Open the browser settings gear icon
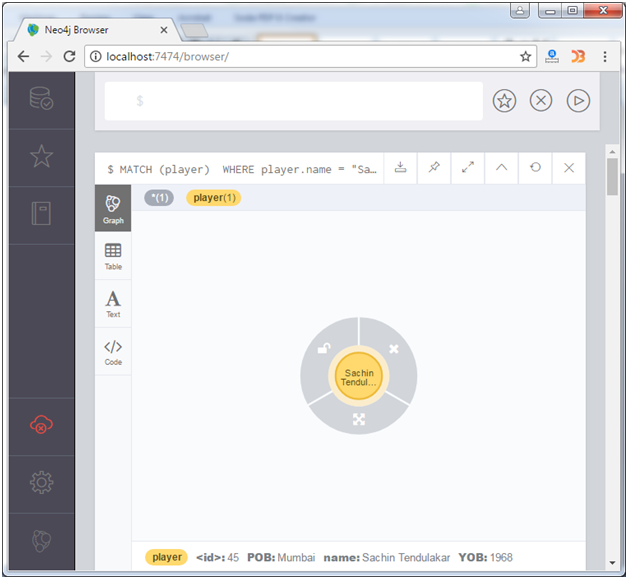Image resolution: width=628 pixels, height=579 pixels. pos(41,483)
